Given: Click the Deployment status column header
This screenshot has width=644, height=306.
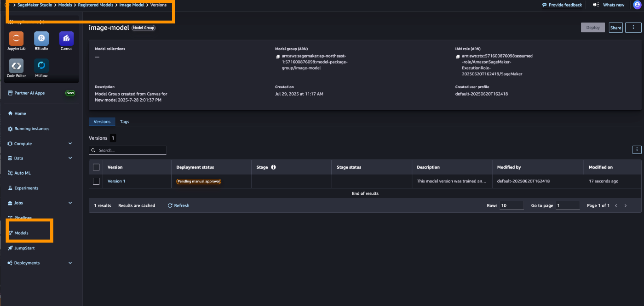Looking at the screenshot, I should (195, 167).
